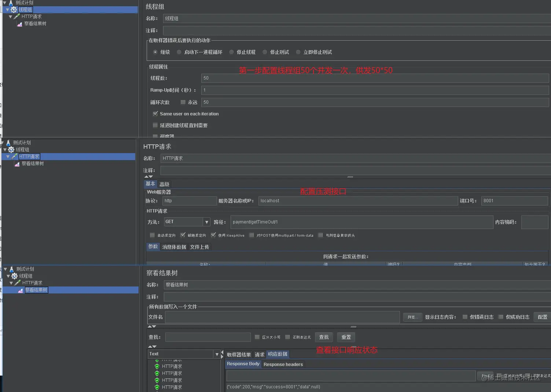Click the HTTP请求 dropper icon in the 线程组 panel's tree
Viewport: 551px width, 392px height.
17,16
